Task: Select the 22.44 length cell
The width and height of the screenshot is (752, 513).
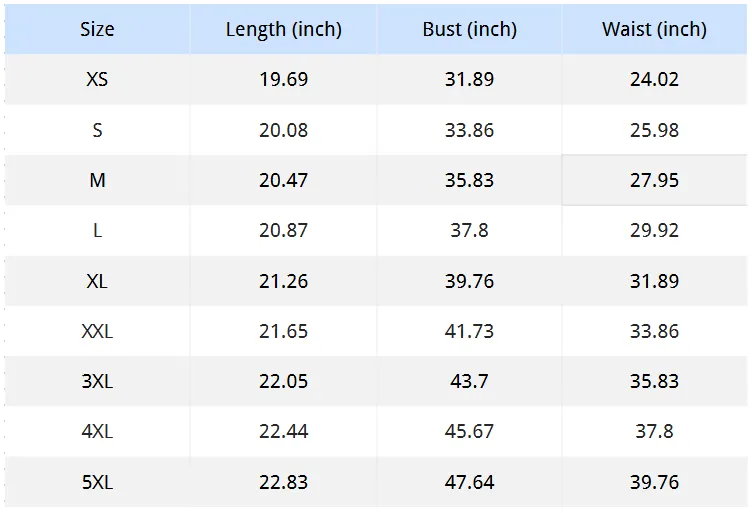Action: point(283,431)
